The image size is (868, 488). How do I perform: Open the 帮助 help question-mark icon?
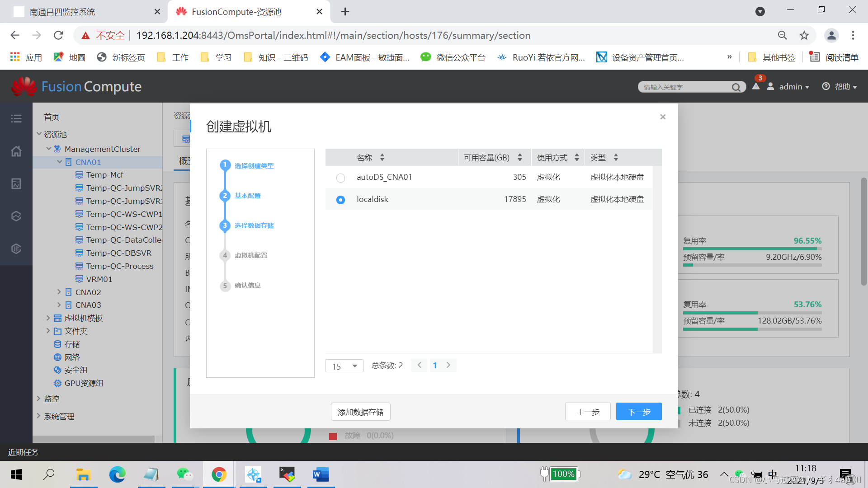click(826, 86)
